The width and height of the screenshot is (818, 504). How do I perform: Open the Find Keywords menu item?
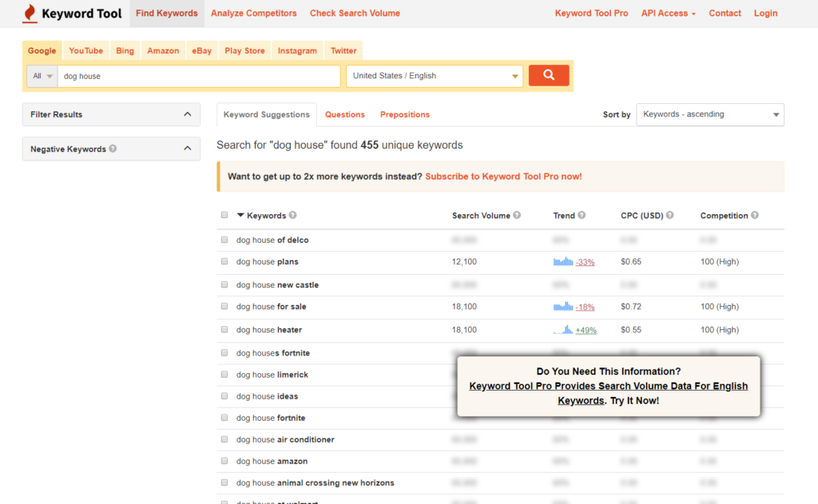(x=167, y=13)
